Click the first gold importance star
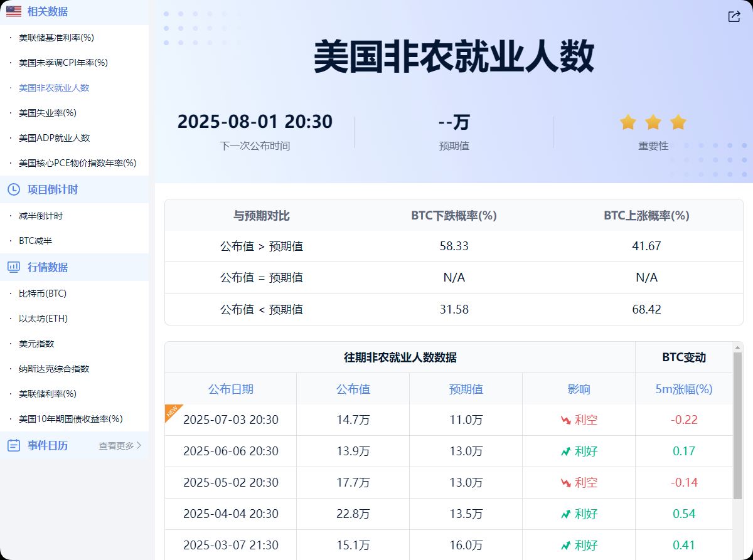753x560 pixels. point(628,122)
